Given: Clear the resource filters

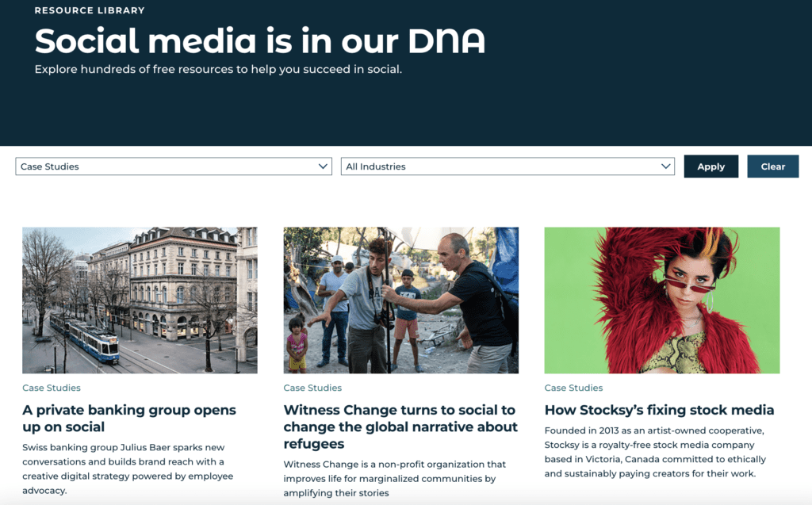Looking at the screenshot, I should coord(772,166).
